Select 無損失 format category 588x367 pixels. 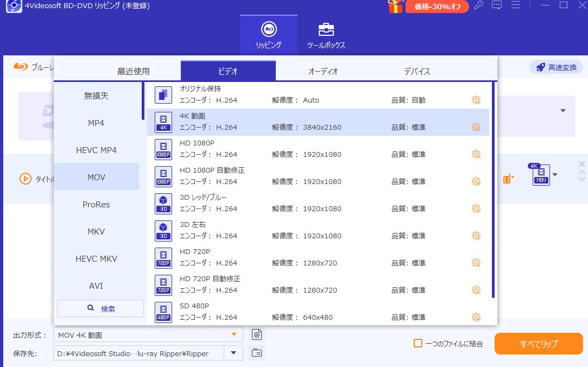pos(97,96)
